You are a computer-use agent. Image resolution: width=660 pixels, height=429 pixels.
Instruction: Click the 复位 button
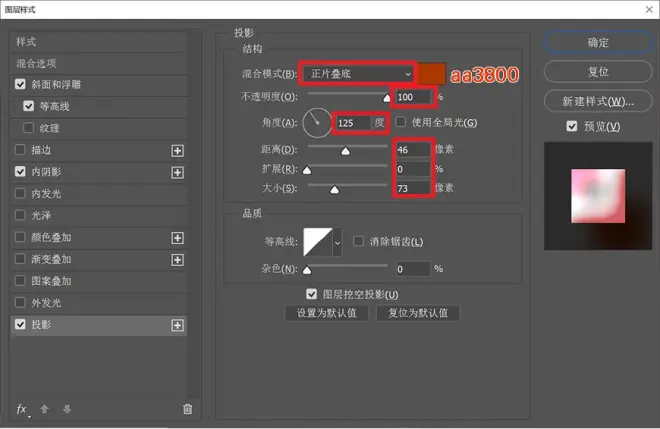pyautogui.click(x=598, y=72)
